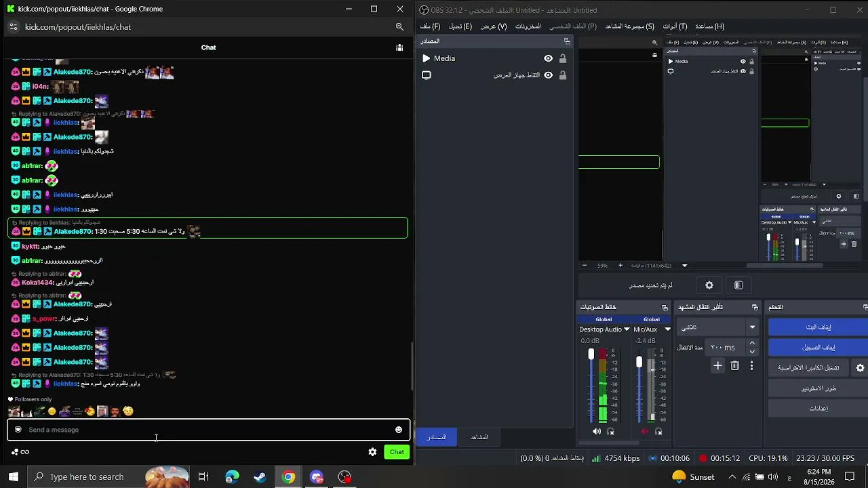Screen dimensions: 868x488
Task: Click the Chrome zoom magnifier icon
Action: point(399,27)
